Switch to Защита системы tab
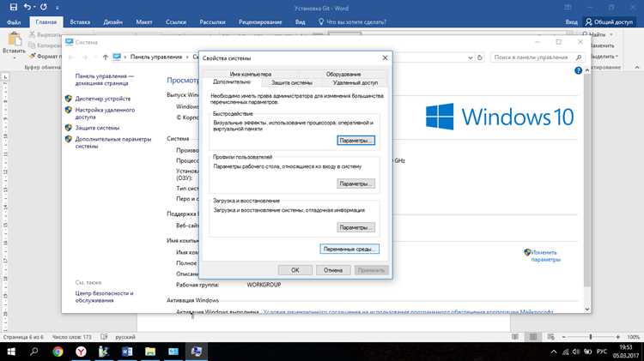The width and height of the screenshot is (644, 361). coord(292,82)
